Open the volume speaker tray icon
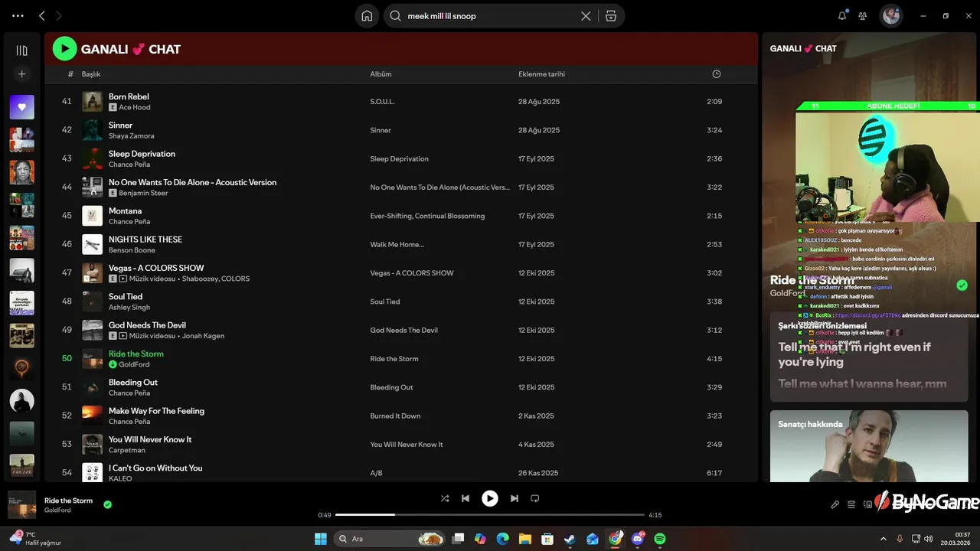This screenshot has width=980, height=551. [x=929, y=539]
